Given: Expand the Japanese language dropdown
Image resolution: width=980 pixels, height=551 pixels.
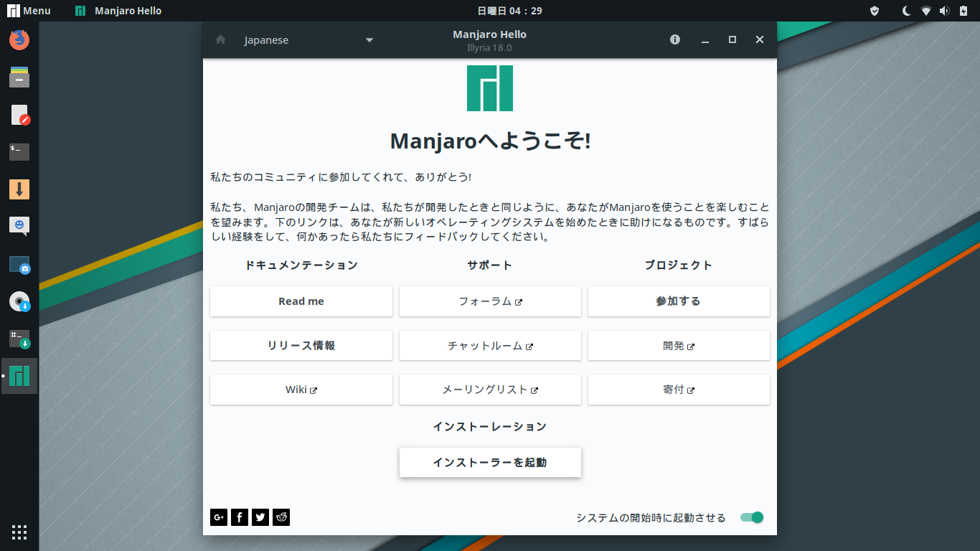Looking at the screenshot, I should [308, 40].
